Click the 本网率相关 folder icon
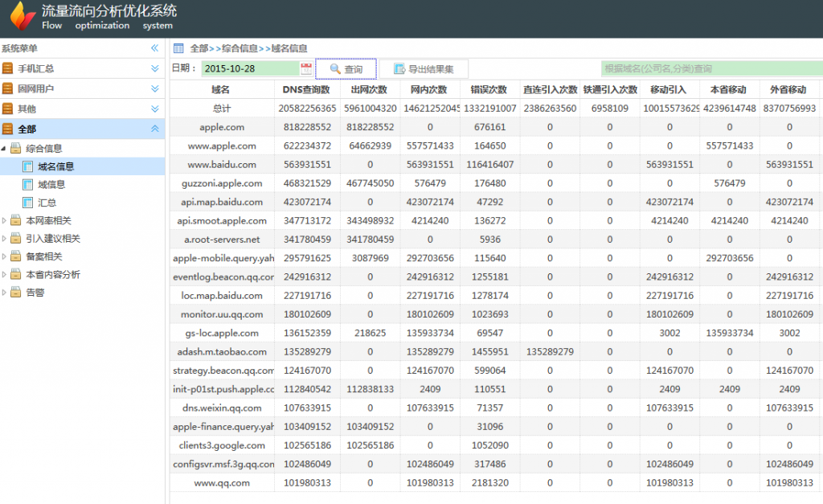This screenshot has width=823, height=504. tap(16, 220)
